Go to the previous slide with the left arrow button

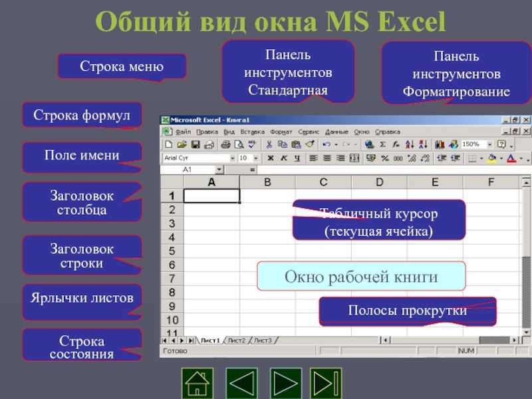pos(241,384)
